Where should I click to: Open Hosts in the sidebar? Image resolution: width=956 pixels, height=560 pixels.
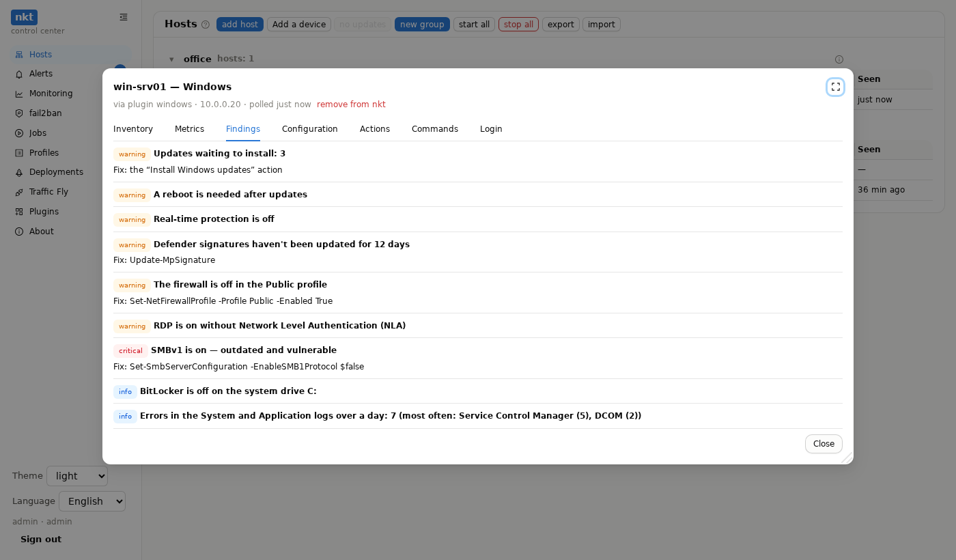click(70, 55)
